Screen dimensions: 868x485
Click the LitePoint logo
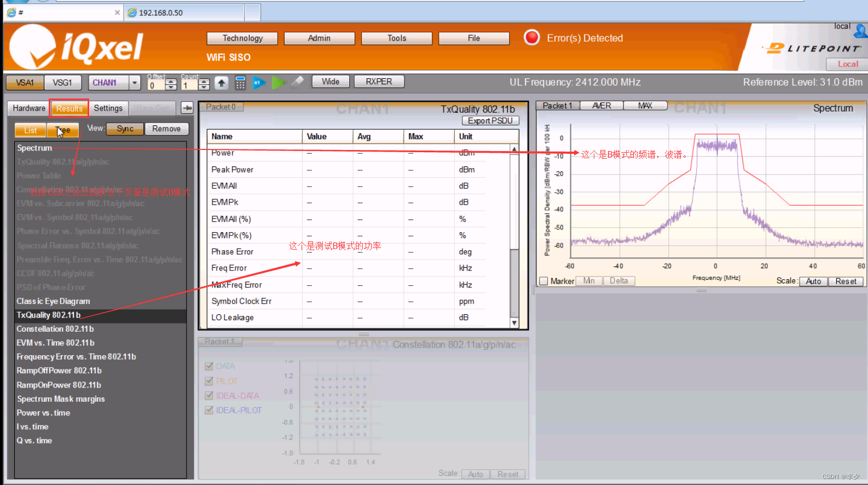812,48
